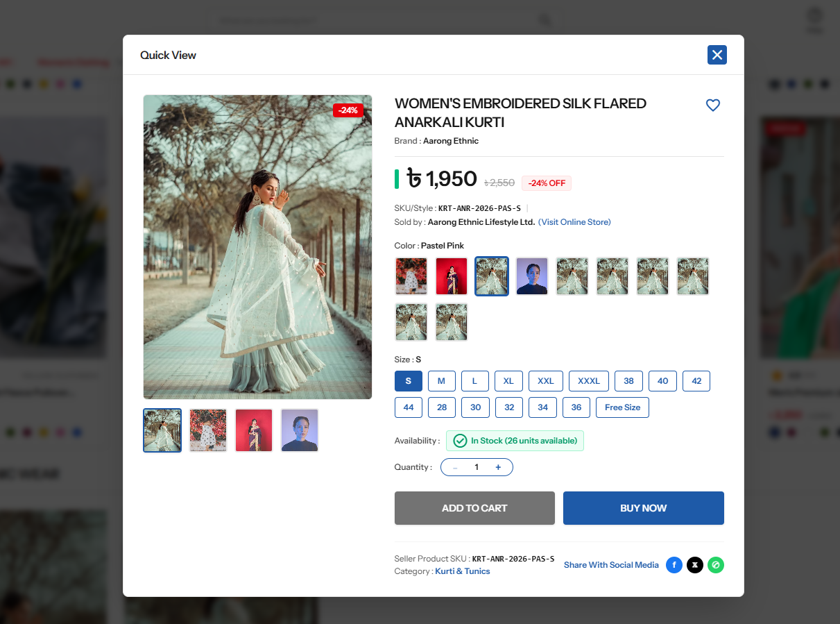Show blue portrait gallery thumbnail below main image
This screenshot has height=624, width=840.
(300, 430)
